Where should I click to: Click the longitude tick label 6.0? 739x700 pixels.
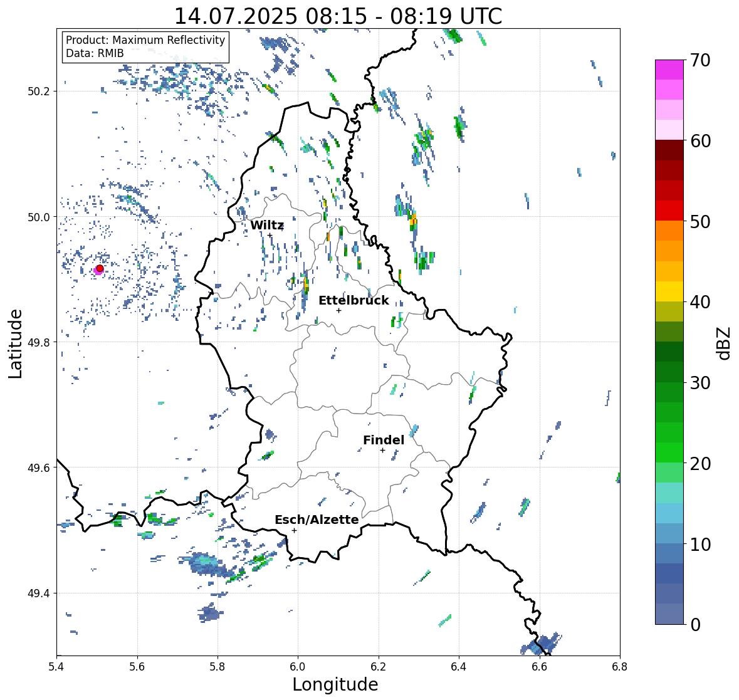298,667
